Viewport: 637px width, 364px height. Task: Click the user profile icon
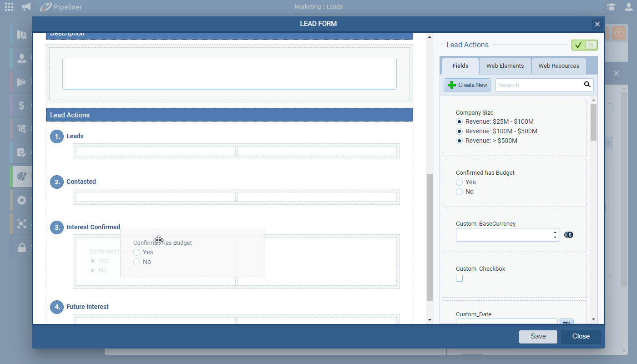[628, 7]
